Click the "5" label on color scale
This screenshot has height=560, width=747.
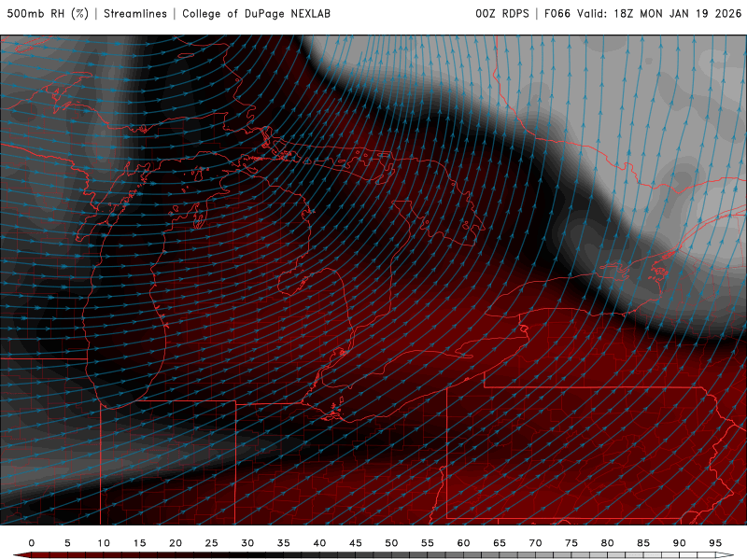click(67, 543)
